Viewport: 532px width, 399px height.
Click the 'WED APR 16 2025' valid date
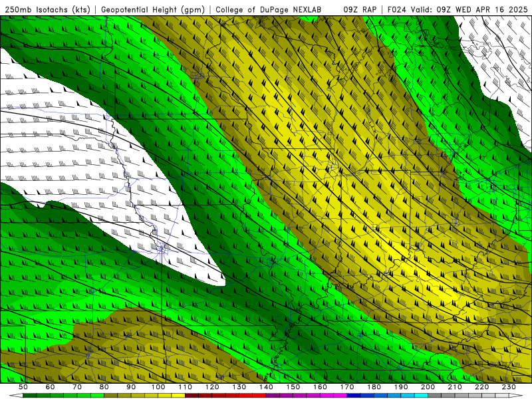point(491,9)
